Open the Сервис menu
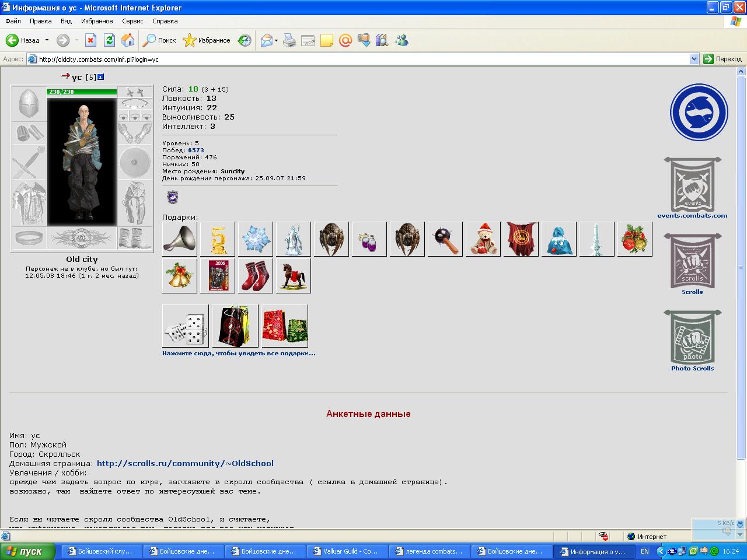The height and width of the screenshot is (560, 747). click(132, 21)
